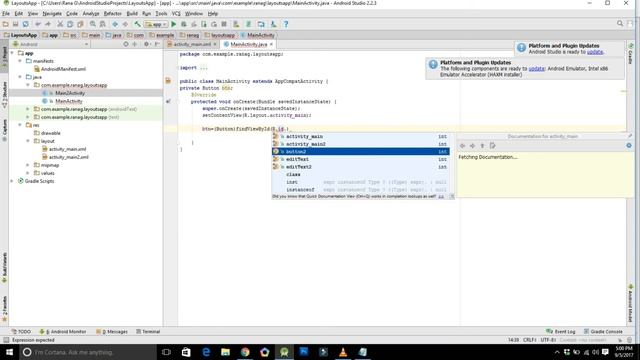Screen dimensions: 640x360
Task: Open the Android Monitor tool window
Action: [63, 331]
